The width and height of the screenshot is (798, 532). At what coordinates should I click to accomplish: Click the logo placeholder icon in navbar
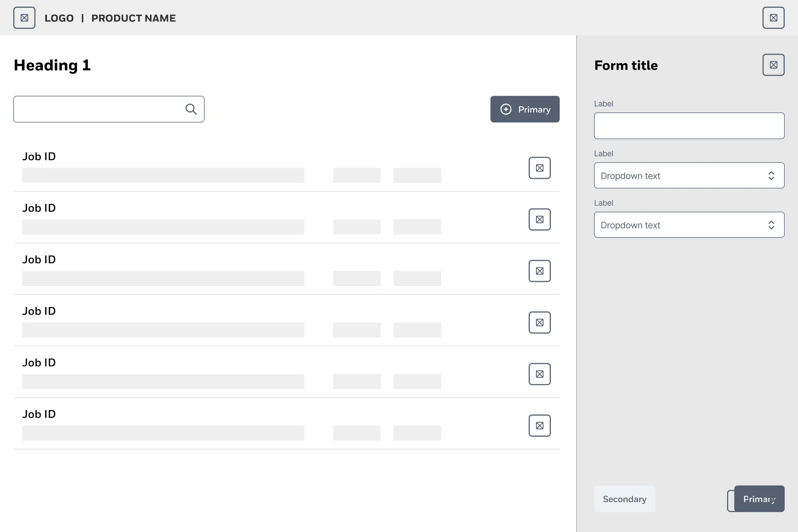[25, 18]
